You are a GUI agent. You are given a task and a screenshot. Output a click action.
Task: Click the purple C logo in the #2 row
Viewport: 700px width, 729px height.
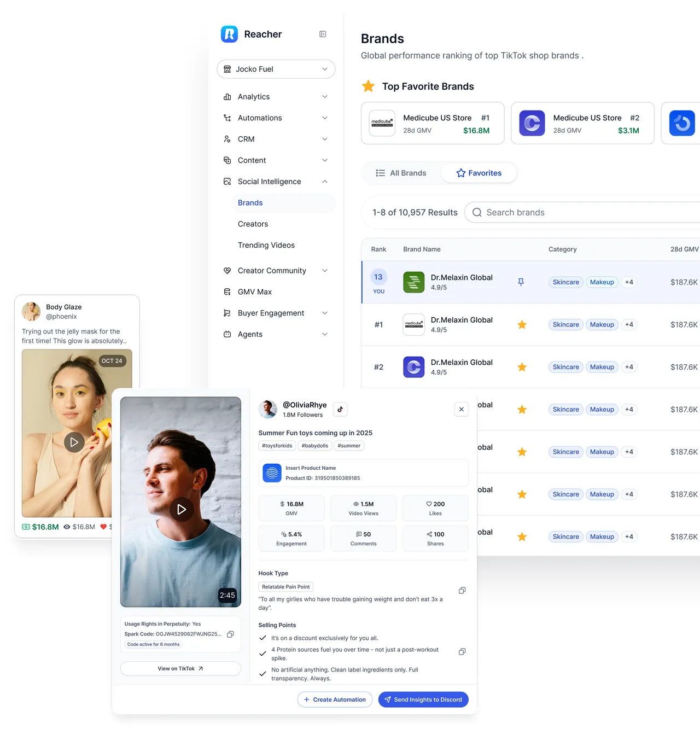(414, 367)
